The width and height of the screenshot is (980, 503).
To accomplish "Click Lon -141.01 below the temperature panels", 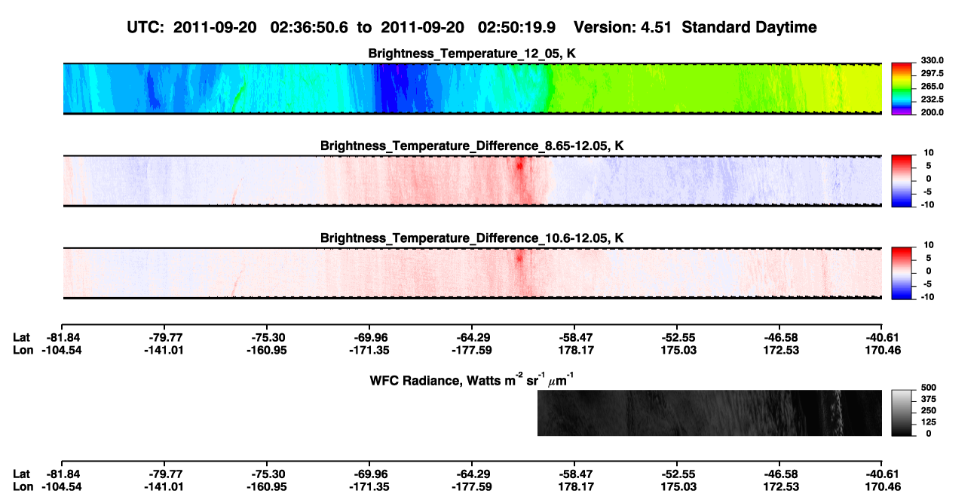I will (164, 351).
